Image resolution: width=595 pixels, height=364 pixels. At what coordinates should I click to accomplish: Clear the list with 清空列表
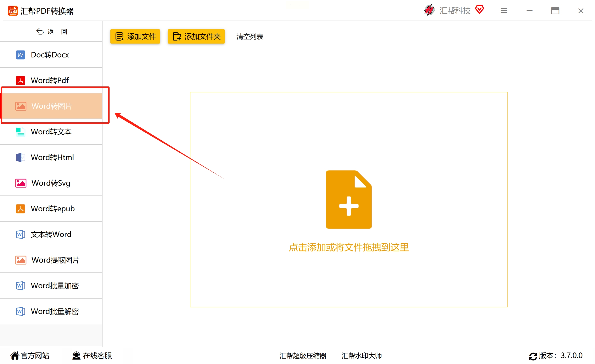click(250, 36)
